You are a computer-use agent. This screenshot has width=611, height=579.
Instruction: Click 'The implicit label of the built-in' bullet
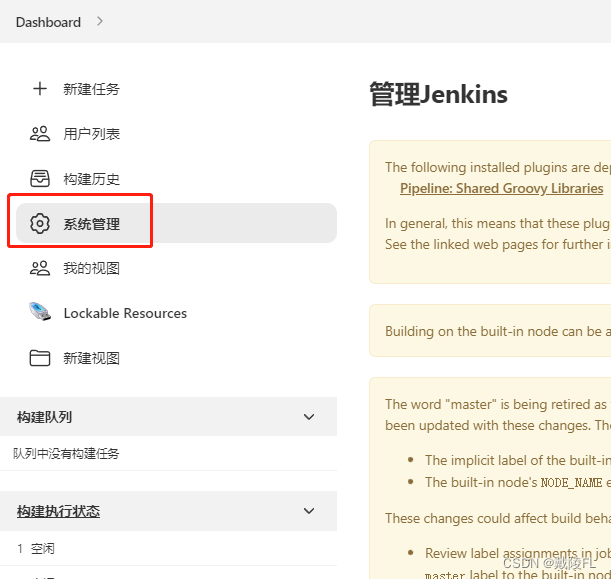[x=518, y=461]
